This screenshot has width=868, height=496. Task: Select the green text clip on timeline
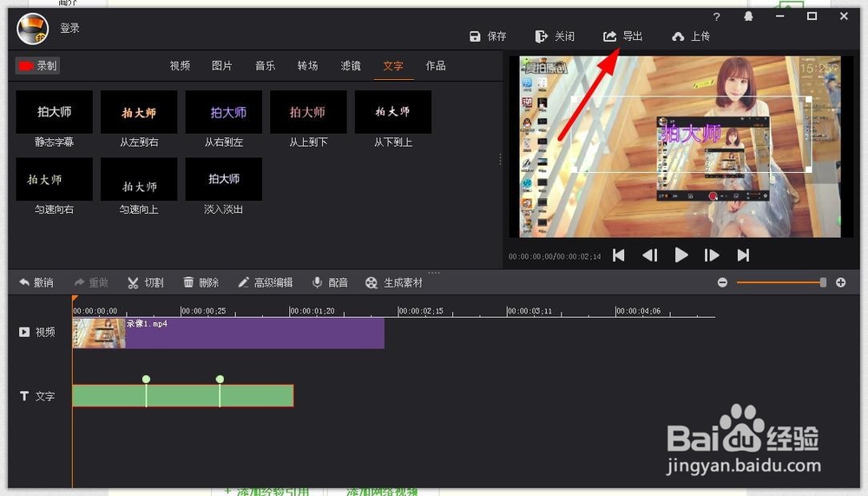[182, 396]
